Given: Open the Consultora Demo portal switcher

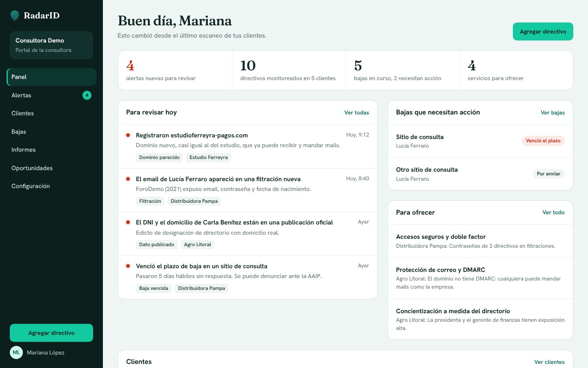Looking at the screenshot, I should (x=51, y=45).
